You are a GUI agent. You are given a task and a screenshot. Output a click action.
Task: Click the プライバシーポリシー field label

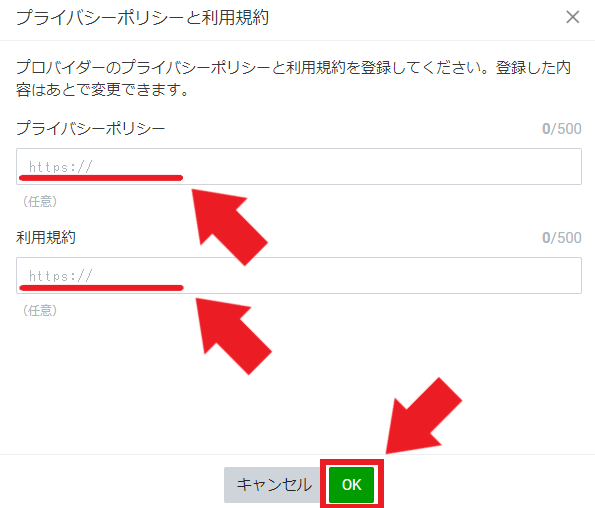tap(90, 128)
